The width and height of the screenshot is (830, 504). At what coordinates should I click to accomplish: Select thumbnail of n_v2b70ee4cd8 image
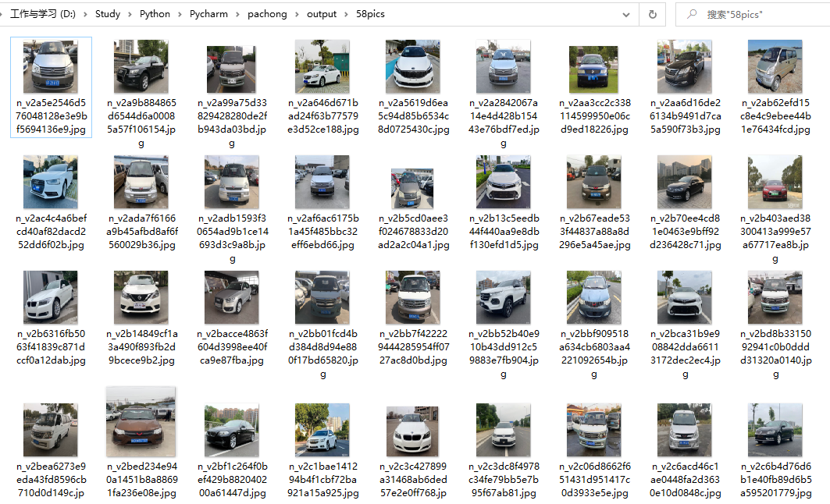coord(685,182)
